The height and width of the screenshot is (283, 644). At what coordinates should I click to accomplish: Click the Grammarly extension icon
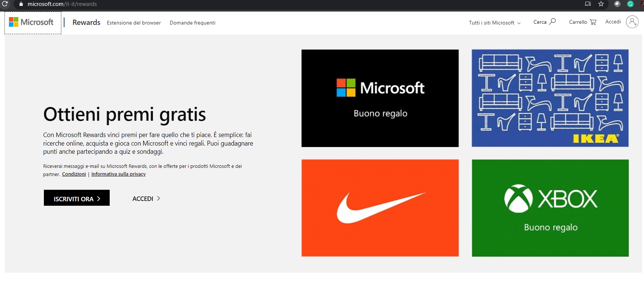pyautogui.click(x=630, y=4)
